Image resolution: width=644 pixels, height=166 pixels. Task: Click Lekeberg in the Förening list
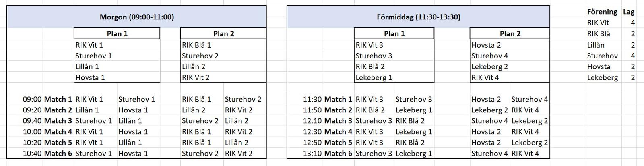(x=602, y=77)
